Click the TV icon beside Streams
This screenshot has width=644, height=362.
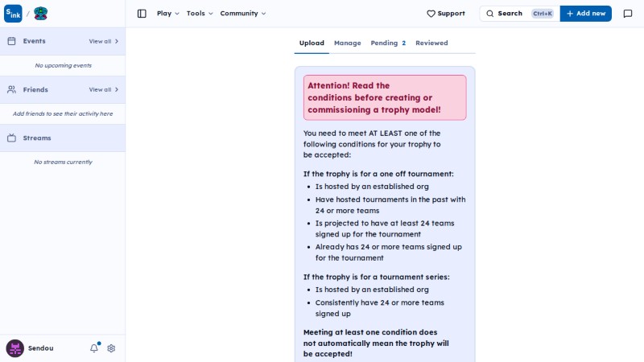(x=11, y=138)
